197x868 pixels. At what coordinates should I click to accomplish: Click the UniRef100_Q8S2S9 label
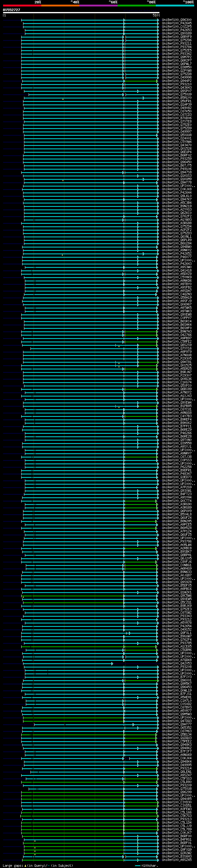click(176, 345)
